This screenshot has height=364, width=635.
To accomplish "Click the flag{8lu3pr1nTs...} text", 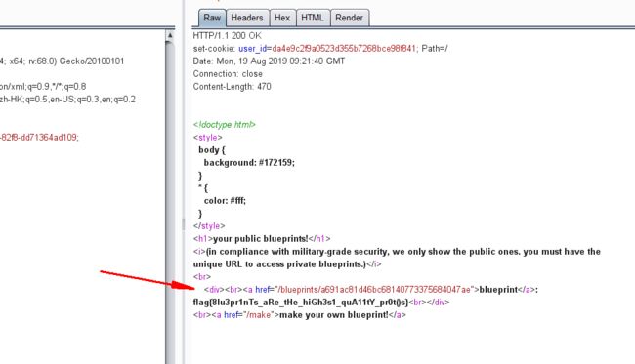I will click(x=301, y=303).
